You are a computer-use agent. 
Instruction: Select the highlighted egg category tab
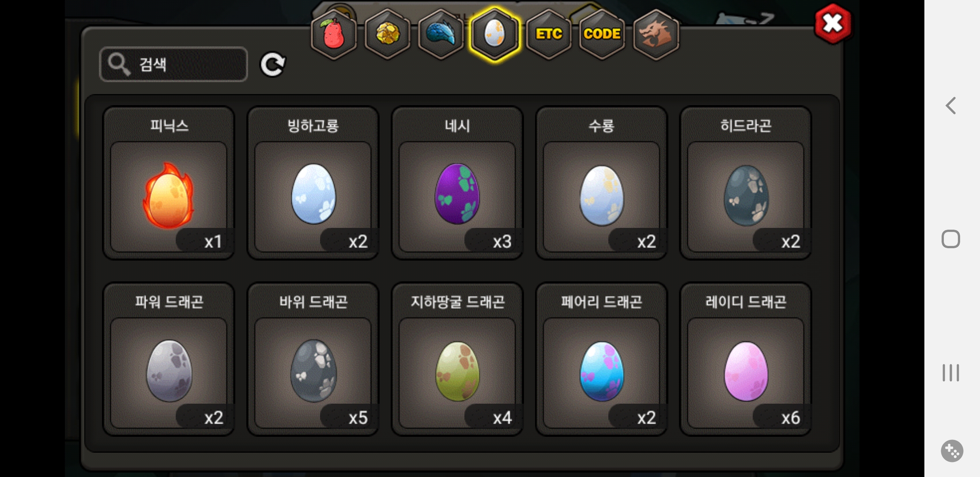tap(494, 34)
